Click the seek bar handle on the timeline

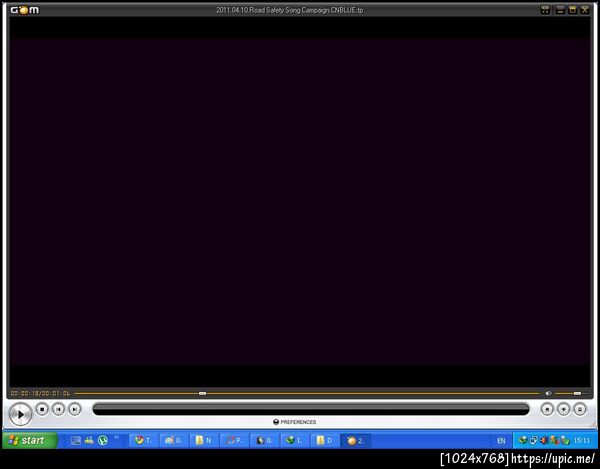pos(202,393)
